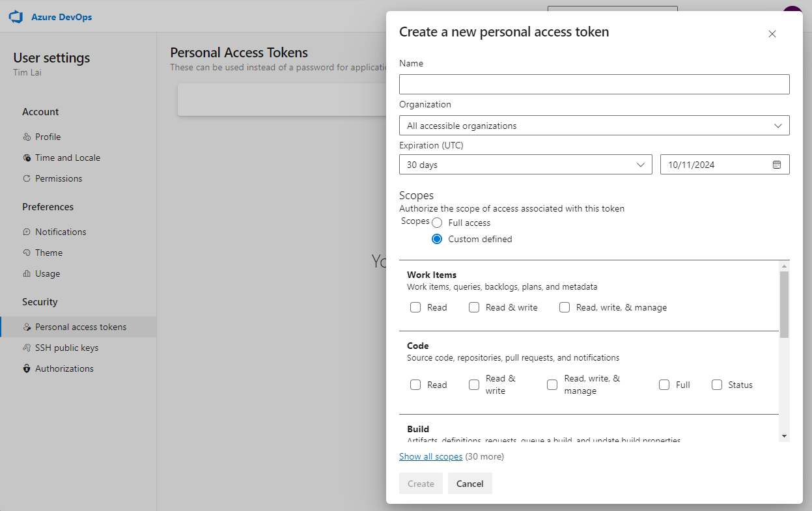Check Read, write, & manage under Code
Image resolution: width=812 pixels, height=511 pixels.
coord(552,385)
